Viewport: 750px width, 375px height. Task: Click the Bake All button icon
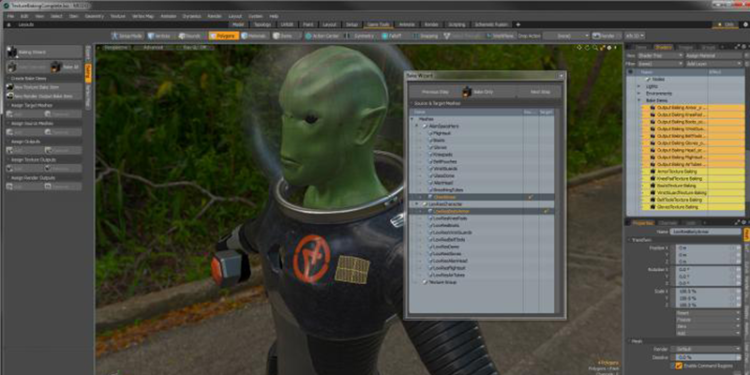56,67
